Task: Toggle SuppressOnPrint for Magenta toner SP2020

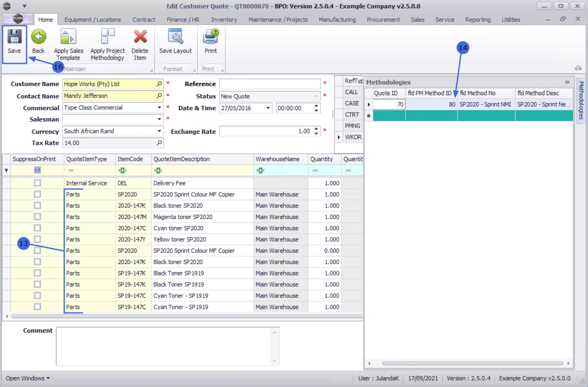Action: [37, 217]
